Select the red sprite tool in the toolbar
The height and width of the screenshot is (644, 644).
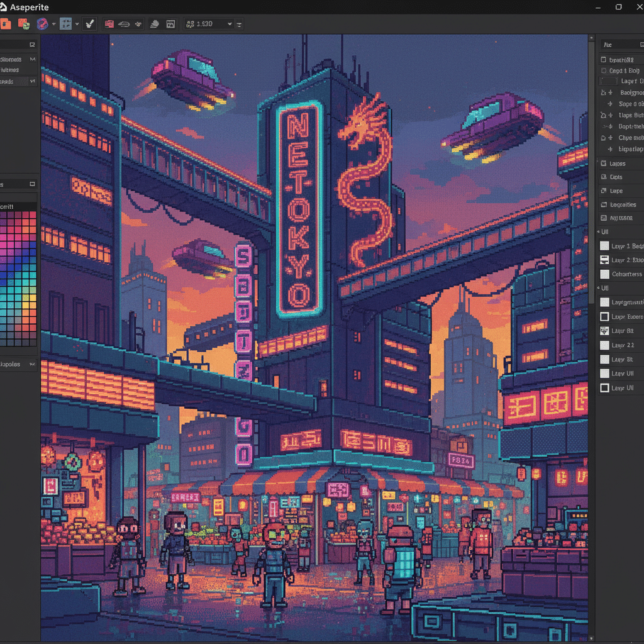pyautogui.click(x=6, y=23)
